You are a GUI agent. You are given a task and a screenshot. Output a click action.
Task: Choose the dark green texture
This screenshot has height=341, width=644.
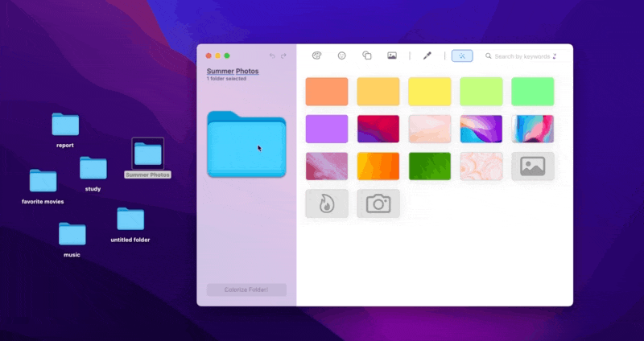point(430,166)
